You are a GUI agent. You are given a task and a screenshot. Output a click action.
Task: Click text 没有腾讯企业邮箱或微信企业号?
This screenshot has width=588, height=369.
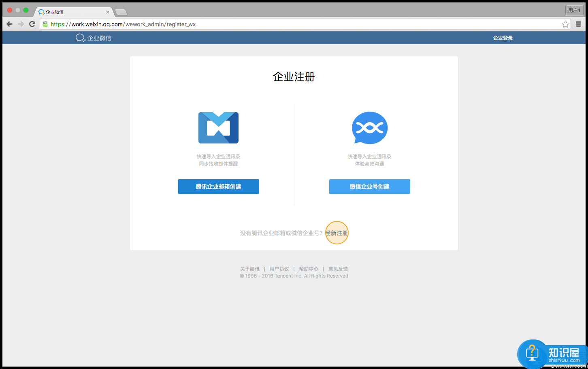pos(281,233)
